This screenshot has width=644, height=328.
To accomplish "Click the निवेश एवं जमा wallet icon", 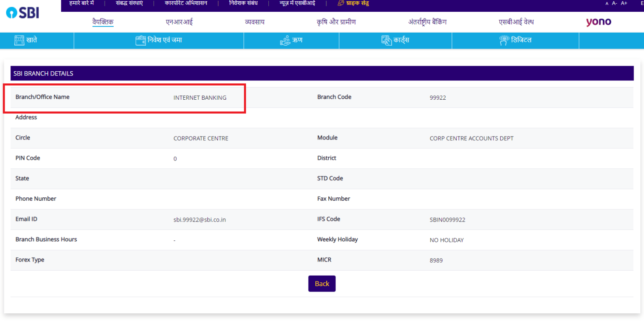I will pos(140,40).
